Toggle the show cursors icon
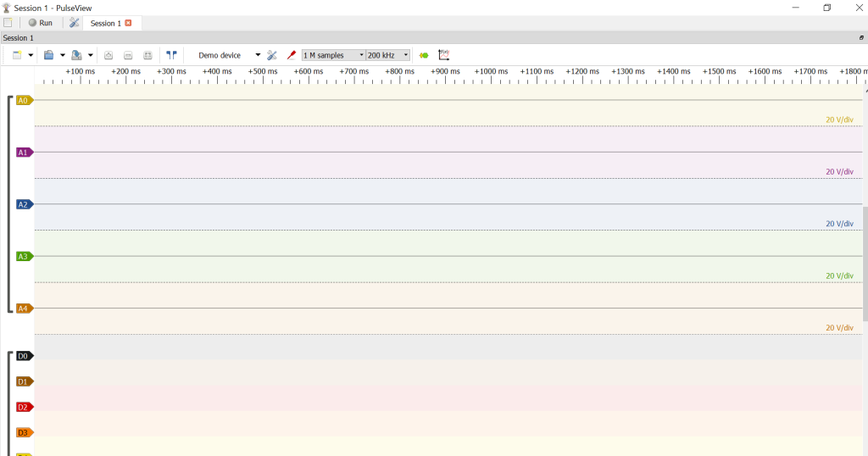This screenshot has width=868, height=456. point(171,55)
